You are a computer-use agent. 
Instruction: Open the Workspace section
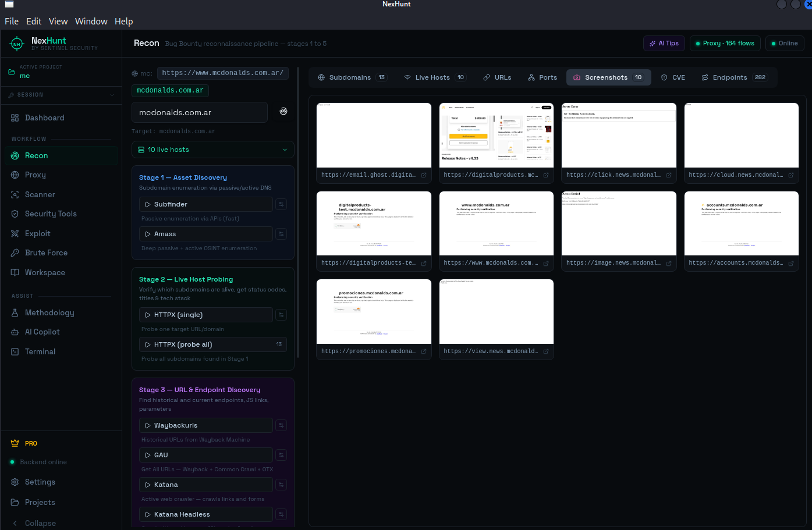(x=61, y=272)
